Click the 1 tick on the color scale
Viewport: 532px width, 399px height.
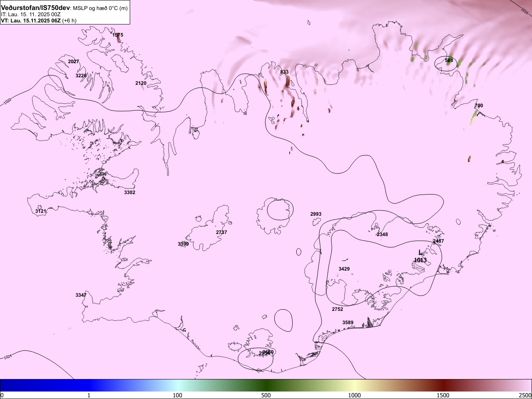(x=89, y=395)
